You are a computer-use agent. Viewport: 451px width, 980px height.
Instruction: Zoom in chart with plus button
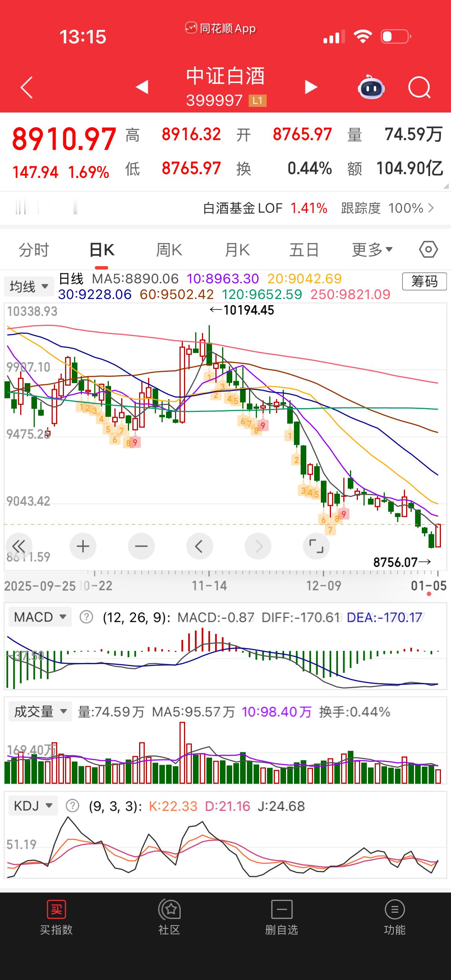coord(83,546)
